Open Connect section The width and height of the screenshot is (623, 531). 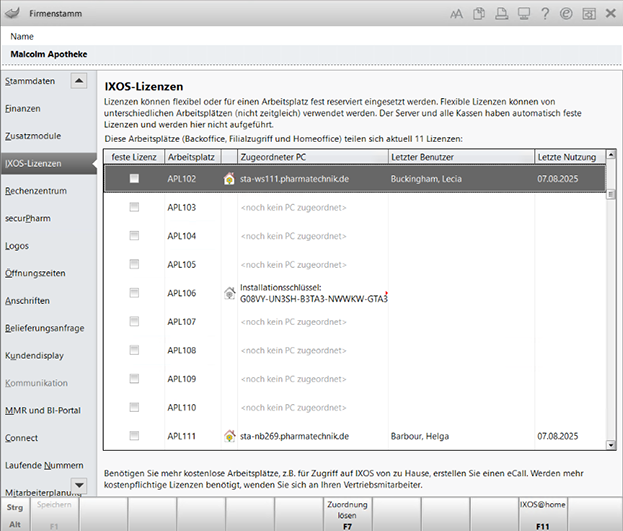pos(21,438)
